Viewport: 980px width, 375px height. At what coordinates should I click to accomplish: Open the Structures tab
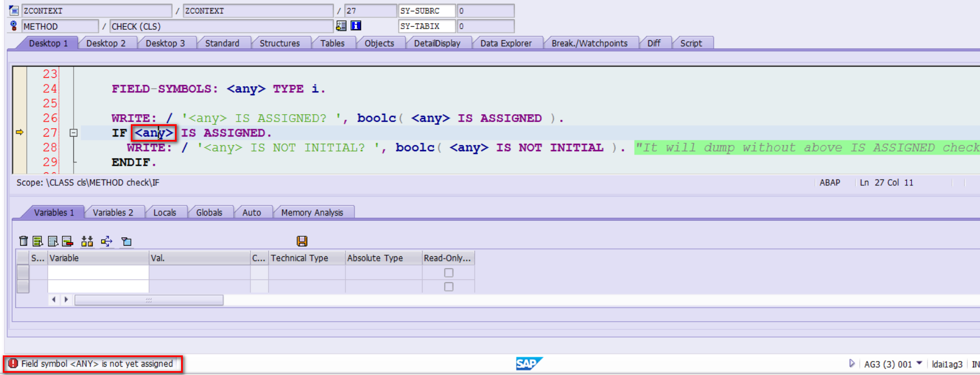(x=280, y=43)
